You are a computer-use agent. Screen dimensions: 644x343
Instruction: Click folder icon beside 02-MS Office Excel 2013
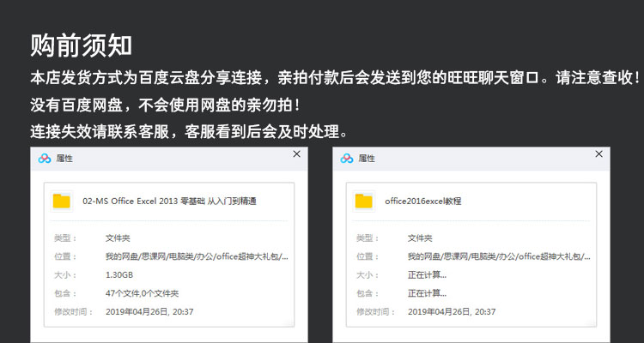click(x=61, y=201)
